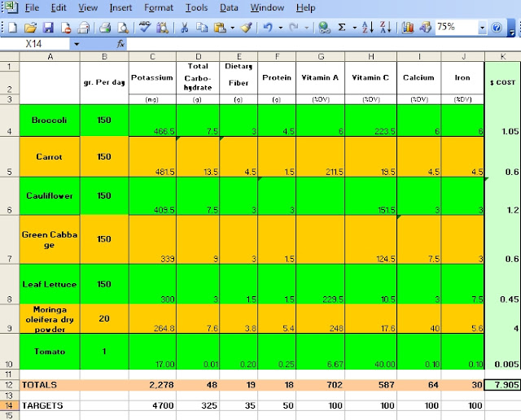
Task: Open the Toolbar Options expander at toolbar end
Action: coord(512,28)
